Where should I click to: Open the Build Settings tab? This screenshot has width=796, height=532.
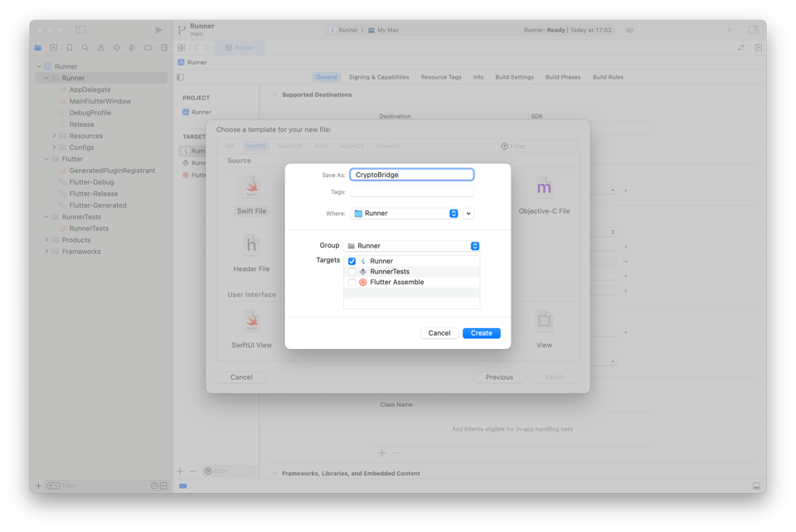tap(514, 77)
